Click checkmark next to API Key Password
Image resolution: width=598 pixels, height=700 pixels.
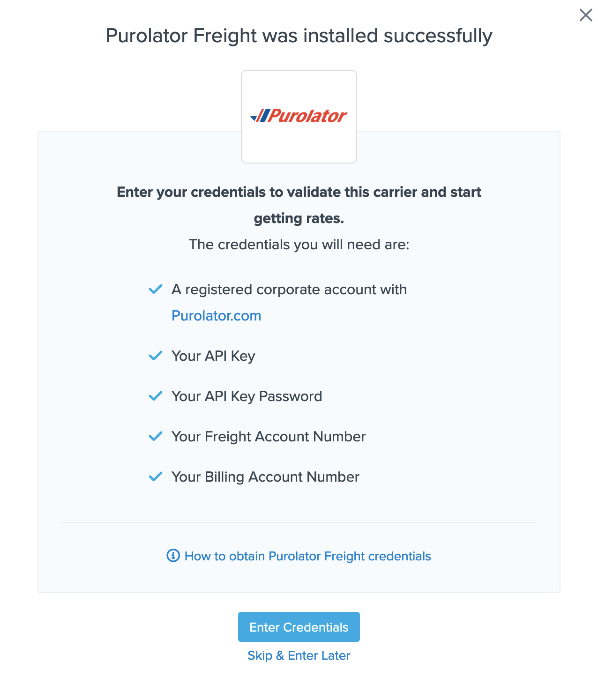coord(155,396)
